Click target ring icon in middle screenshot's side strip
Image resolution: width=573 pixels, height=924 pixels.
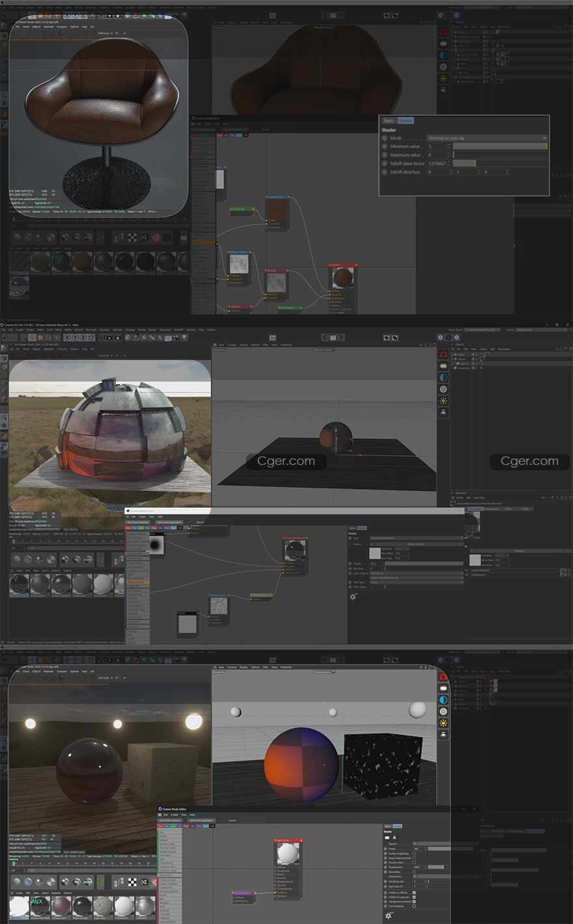[443, 389]
